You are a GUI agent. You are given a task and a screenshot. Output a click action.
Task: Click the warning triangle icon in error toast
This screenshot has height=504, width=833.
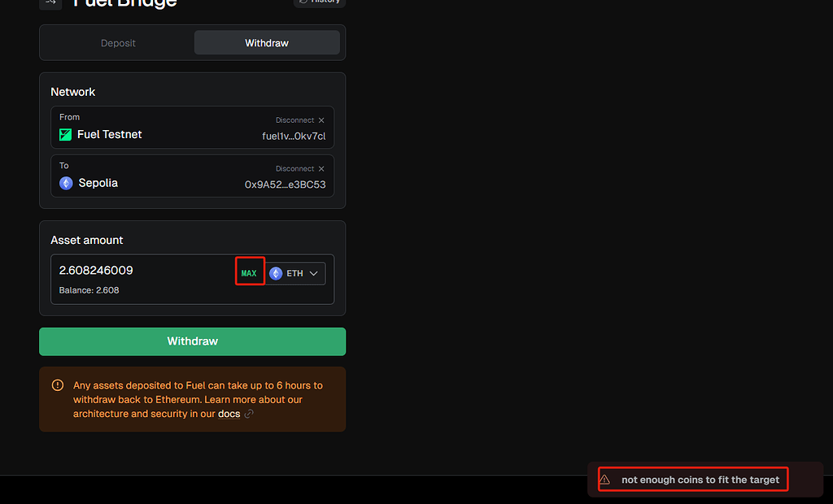(604, 480)
